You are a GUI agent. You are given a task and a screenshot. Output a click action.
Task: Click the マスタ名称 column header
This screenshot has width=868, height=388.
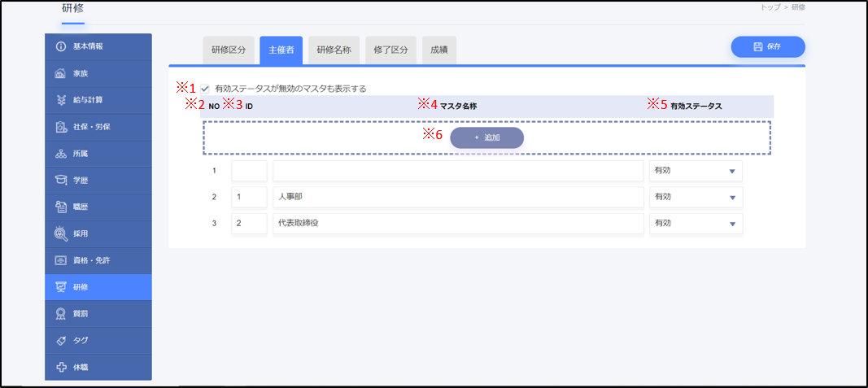(458, 107)
